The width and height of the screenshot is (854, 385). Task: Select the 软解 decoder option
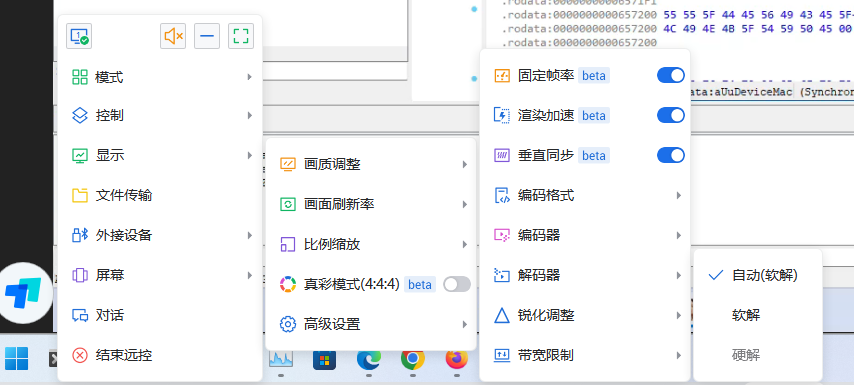tap(758, 315)
